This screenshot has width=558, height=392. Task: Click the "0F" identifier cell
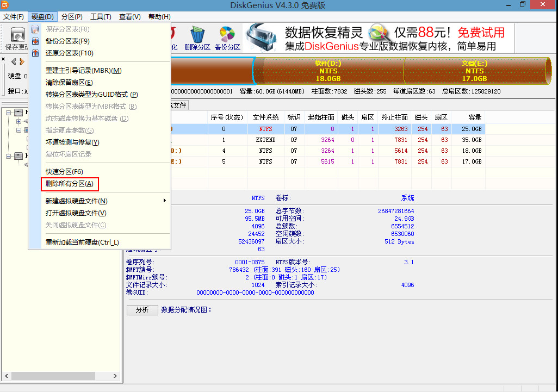tap(294, 140)
